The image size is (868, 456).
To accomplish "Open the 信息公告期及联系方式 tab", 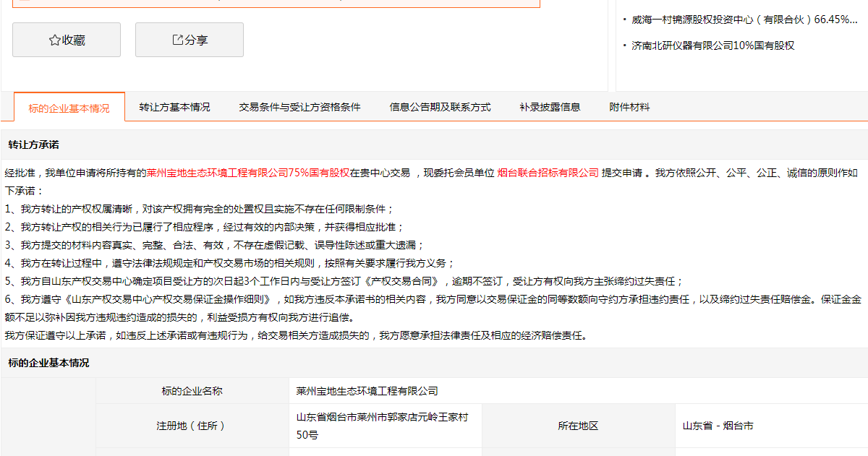I will coord(440,107).
